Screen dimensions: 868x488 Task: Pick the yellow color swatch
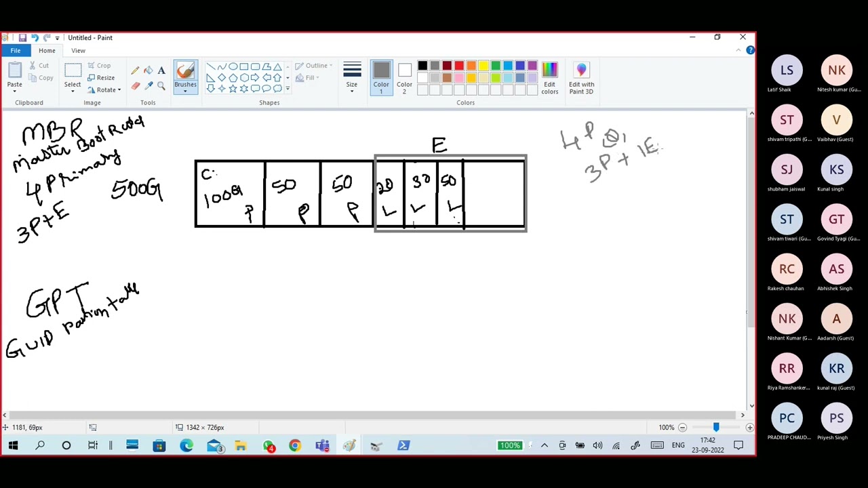coord(484,66)
